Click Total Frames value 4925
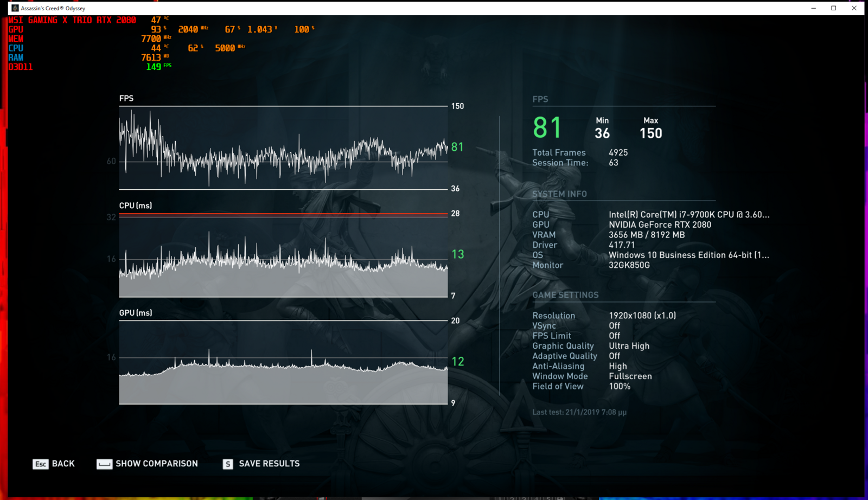The height and width of the screenshot is (500, 868). [x=618, y=152]
